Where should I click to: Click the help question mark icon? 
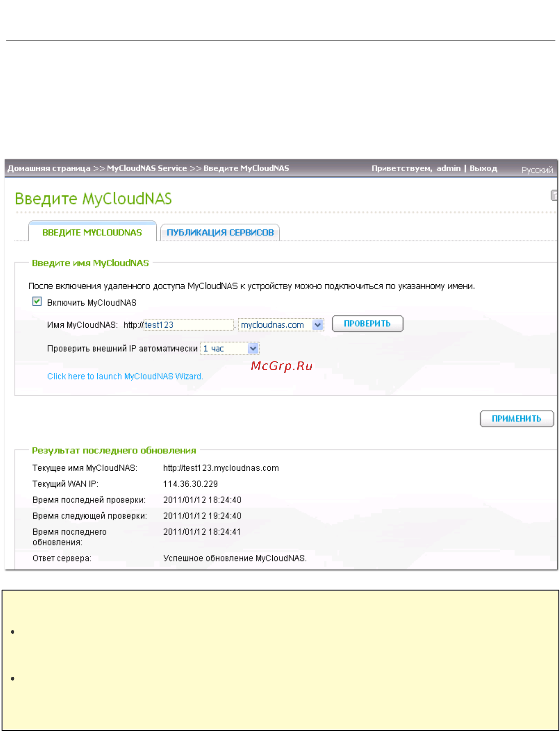(x=554, y=195)
